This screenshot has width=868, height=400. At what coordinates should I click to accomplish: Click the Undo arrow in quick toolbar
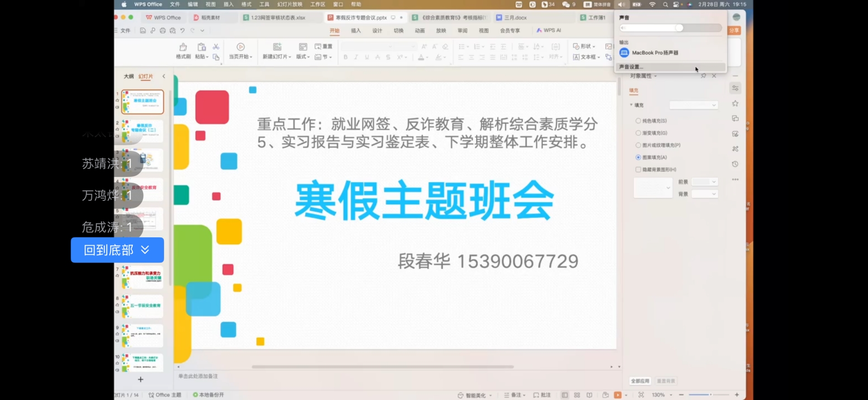click(x=183, y=31)
